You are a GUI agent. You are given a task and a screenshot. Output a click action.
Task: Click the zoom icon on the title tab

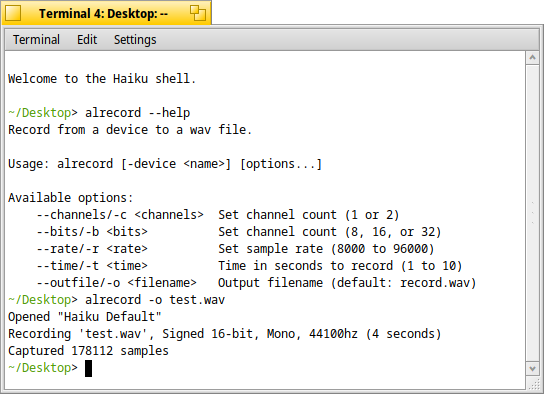point(198,13)
